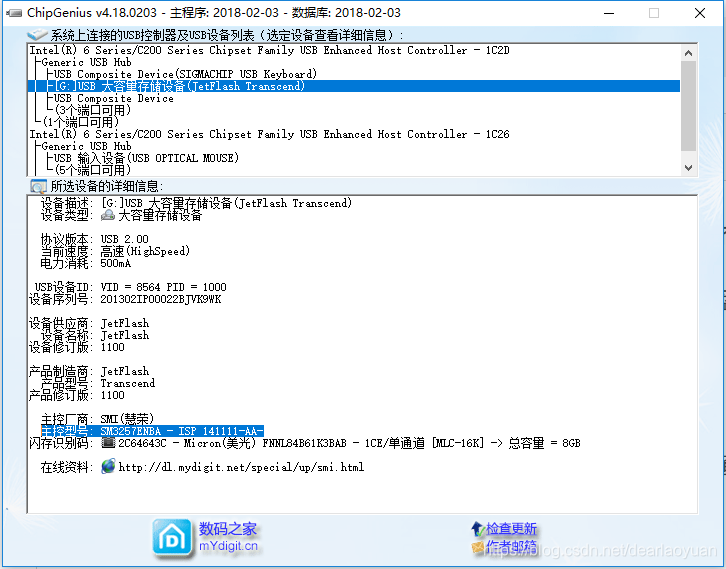Image resolution: width=726 pixels, height=569 pixels.
Task: Open the dl.mydigit.net smi.html URL
Action: point(241,467)
